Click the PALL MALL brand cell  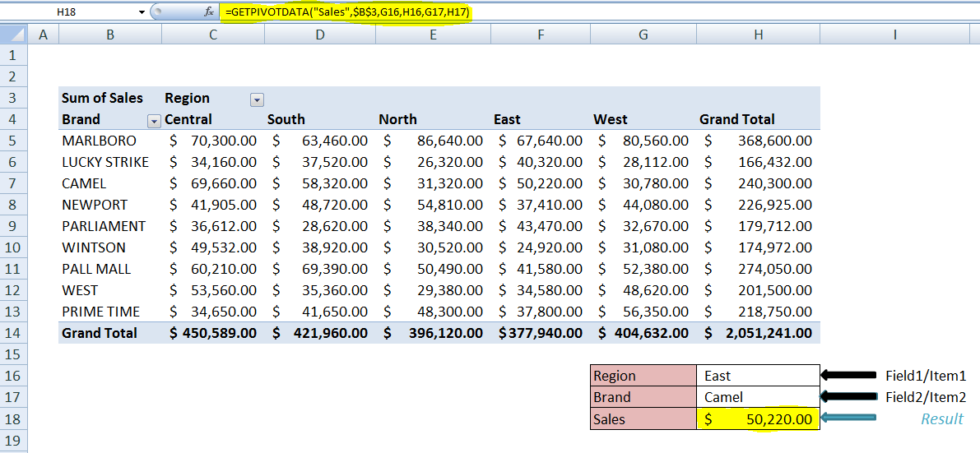(x=110, y=269)
